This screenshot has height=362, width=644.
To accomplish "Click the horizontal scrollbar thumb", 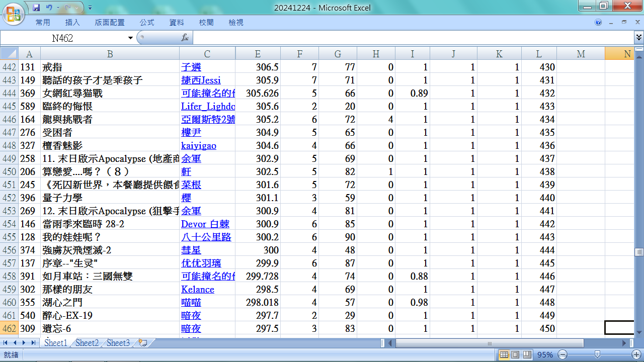I will point(490,343).
